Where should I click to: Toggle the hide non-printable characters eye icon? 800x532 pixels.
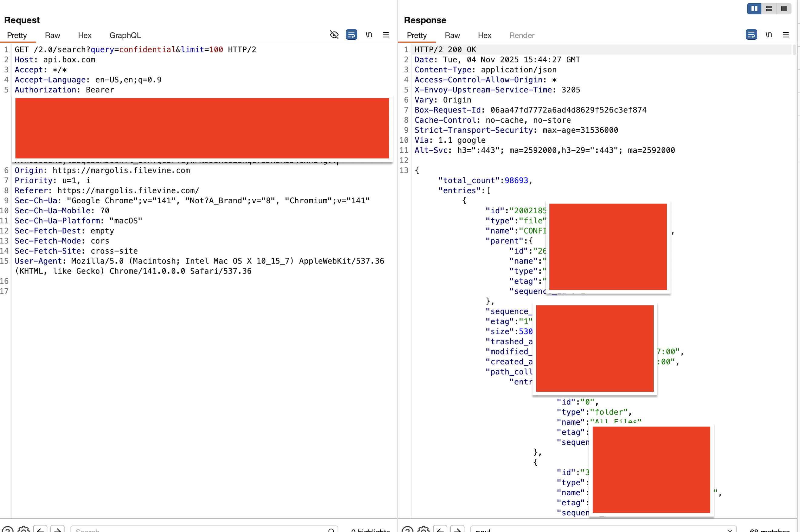[x=334, y=35]
